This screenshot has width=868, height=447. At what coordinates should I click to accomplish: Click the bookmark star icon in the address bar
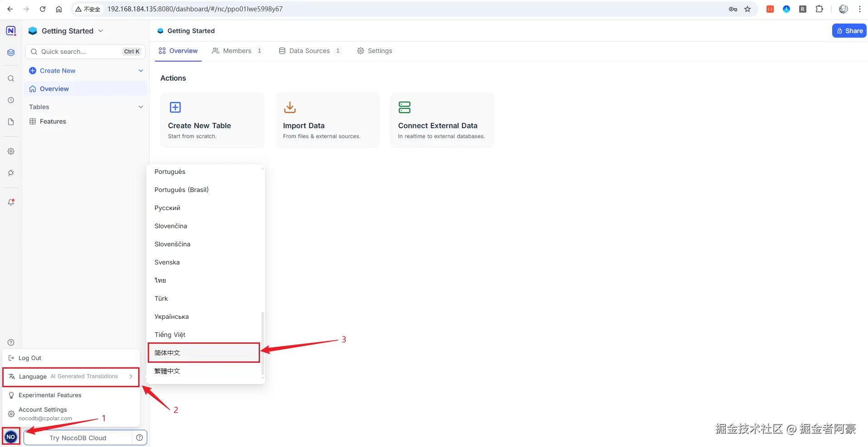(x=747, y=9)
